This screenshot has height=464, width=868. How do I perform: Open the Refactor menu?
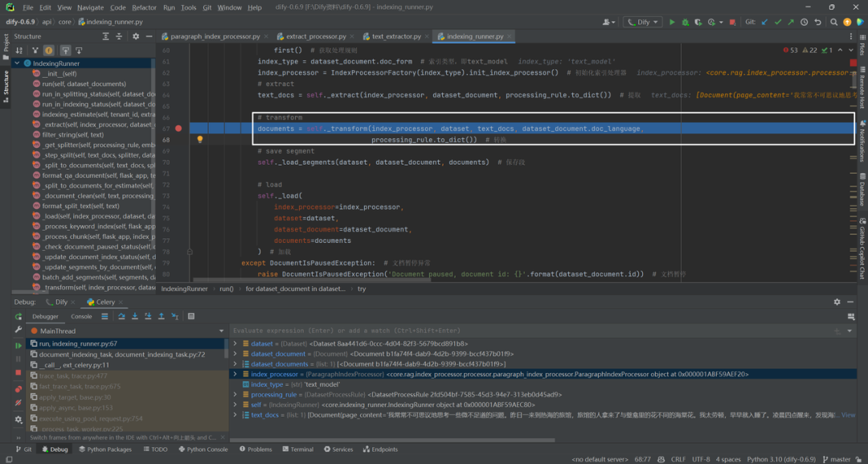click(x=145, y=8)
